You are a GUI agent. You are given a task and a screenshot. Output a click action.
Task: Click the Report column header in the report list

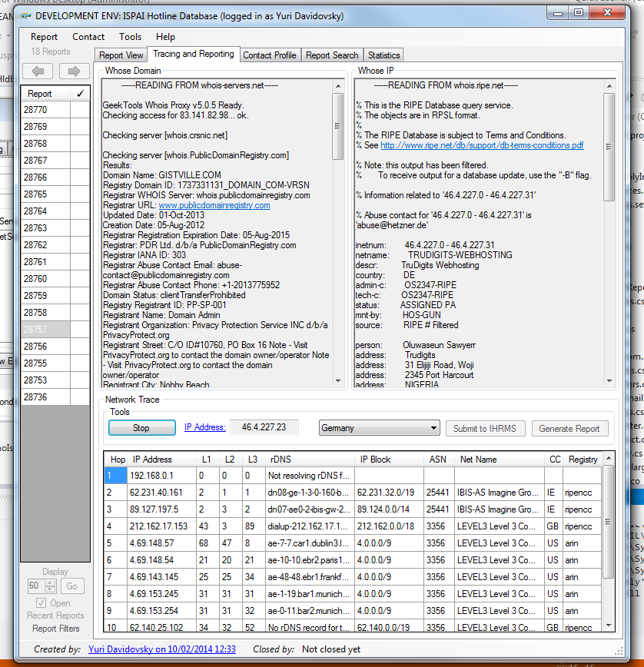[x=45, y=94]
